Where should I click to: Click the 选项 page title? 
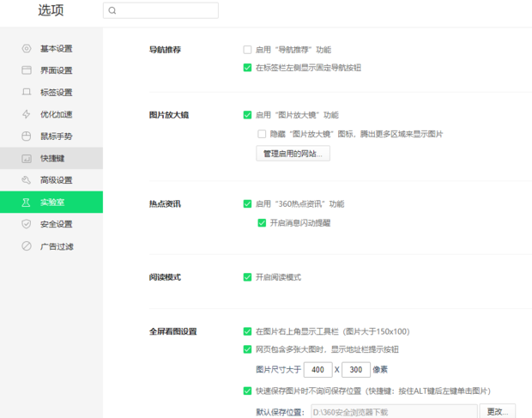(51, 10)
